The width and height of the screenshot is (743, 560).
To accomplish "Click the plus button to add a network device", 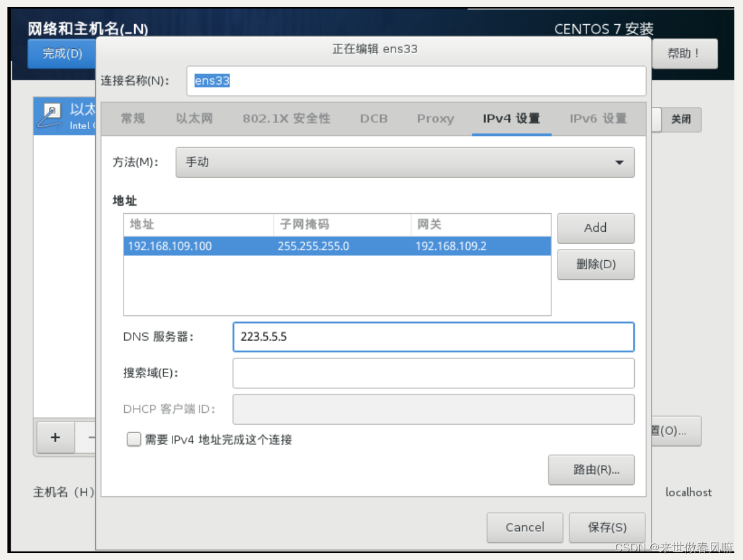I will pyautogui.click(x=56, y=437).
